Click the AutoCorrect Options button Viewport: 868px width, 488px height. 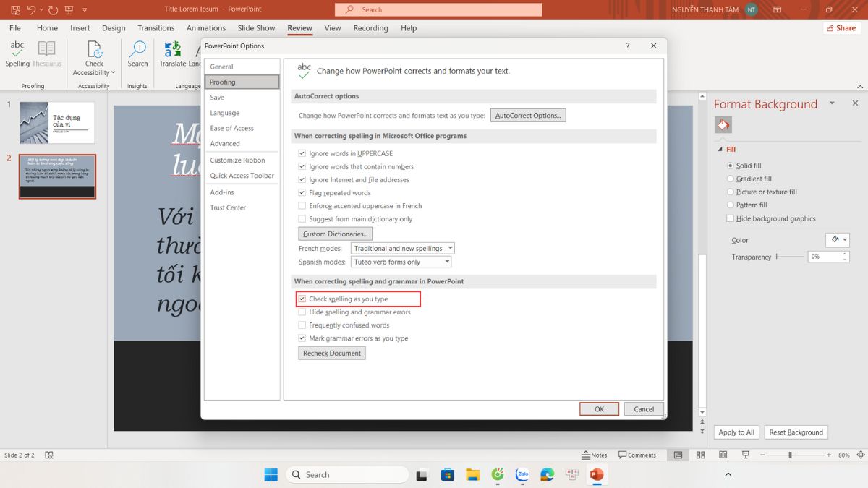click(528, 116)
